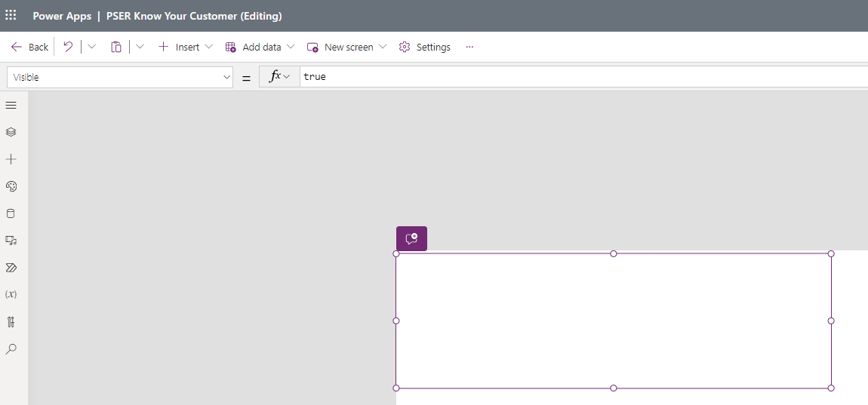Image resolution: width=868 pixels, height=405 pixels.
Task: Expand the left hamburger menu
Action: coord(11,105)
